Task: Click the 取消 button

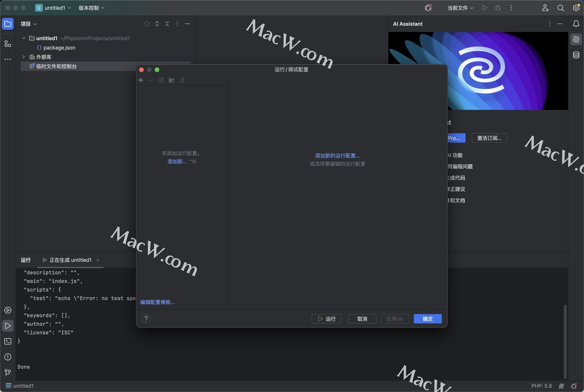Action: click(x=362, y=319)
